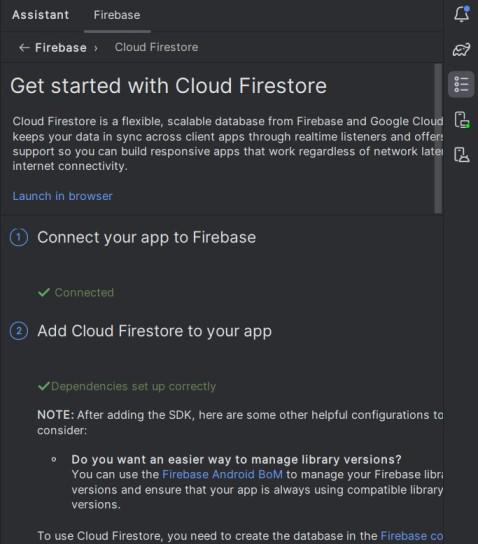478x544 pixels.
Task: Open the Device Manager sidebar icon
Action: click(x=462, y=120)
